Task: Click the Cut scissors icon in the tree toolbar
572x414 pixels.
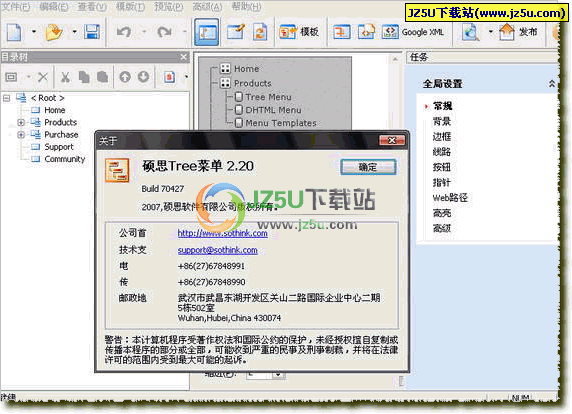Action: (x=65, y=77)
